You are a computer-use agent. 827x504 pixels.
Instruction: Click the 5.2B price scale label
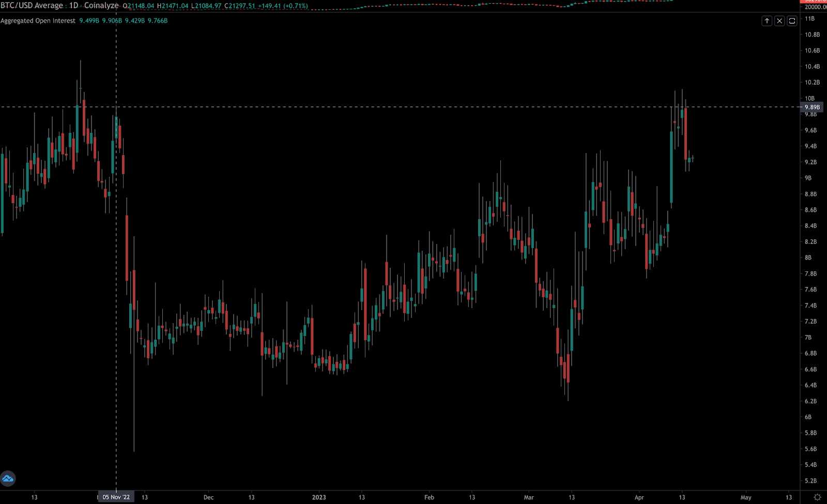click(810, 481)
